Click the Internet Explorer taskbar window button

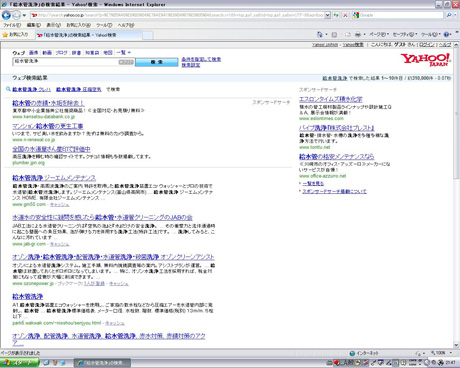tap(102, 363)
